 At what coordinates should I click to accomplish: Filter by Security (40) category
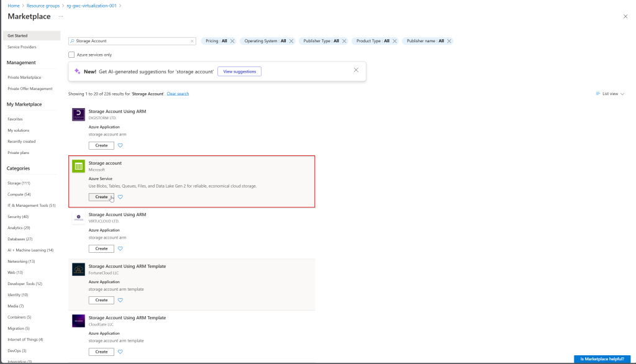(x=18, y=217)
